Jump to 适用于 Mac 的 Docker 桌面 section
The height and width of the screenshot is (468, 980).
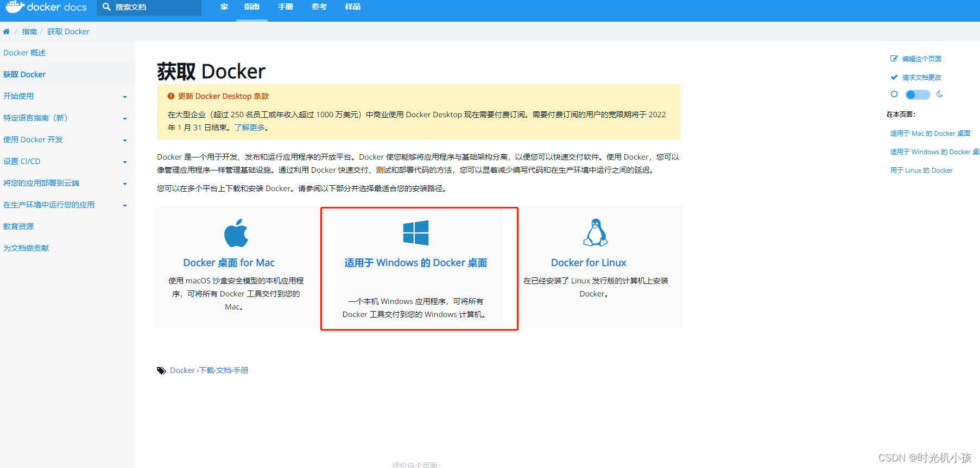[x=930, y=133]
